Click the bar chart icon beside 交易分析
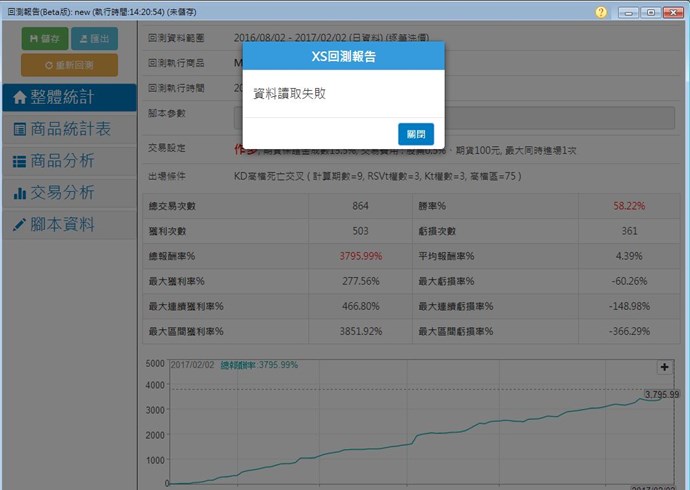 pyautogui.click(x=19, y=193)
